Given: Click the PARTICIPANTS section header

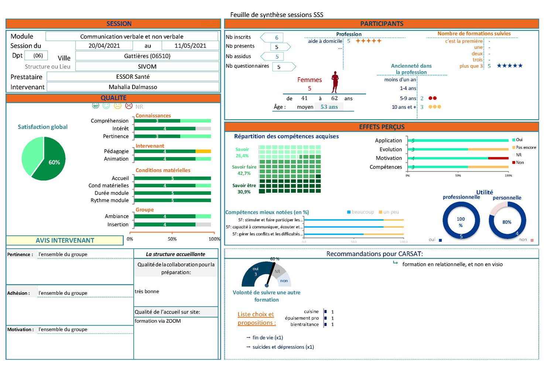Looking at the screenshot, I should coord(382,24).
